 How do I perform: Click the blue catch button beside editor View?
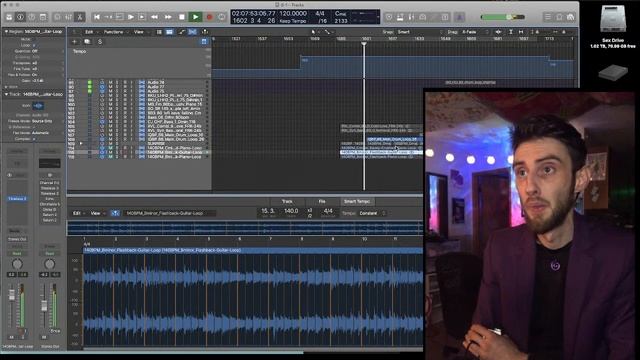(x=115, y=213)
